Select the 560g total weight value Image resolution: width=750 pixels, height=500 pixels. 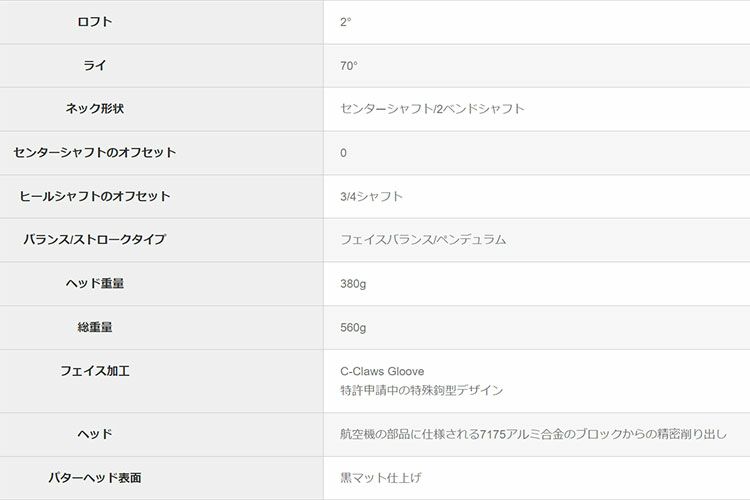pos(353,327)
